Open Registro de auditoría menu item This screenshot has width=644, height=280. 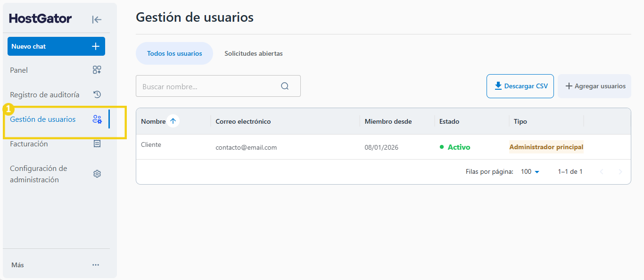pos(56,94)
